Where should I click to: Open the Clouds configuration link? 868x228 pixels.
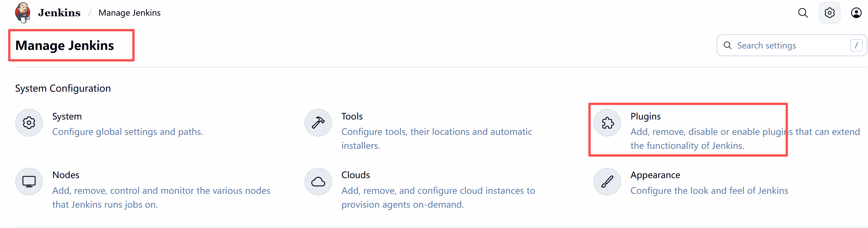355,175
